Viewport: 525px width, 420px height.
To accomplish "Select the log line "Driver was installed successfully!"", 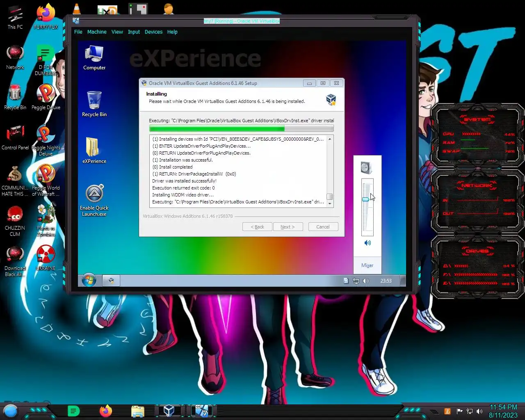I will click(x=184, y=181).
